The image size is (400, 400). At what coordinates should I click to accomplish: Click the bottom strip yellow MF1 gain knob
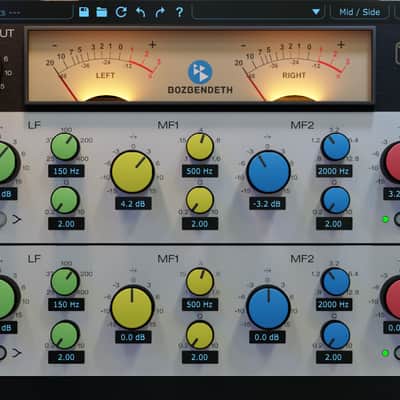(x=132, y=307)
